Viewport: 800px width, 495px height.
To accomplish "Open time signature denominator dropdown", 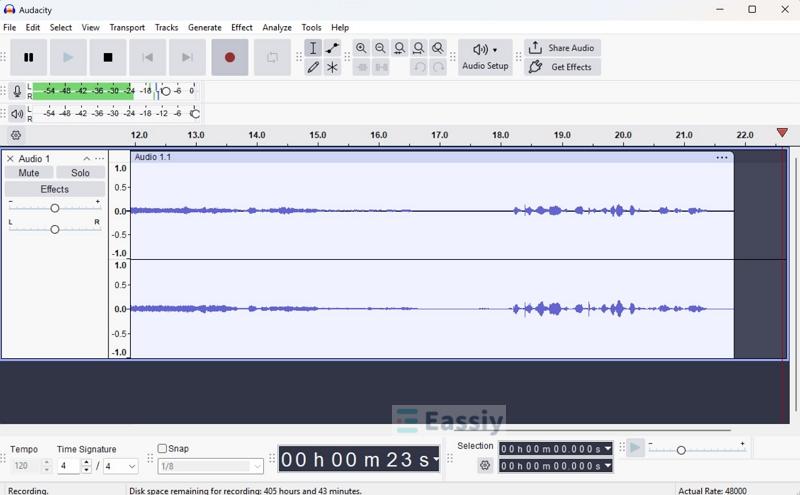I will (x=120, y=466).
